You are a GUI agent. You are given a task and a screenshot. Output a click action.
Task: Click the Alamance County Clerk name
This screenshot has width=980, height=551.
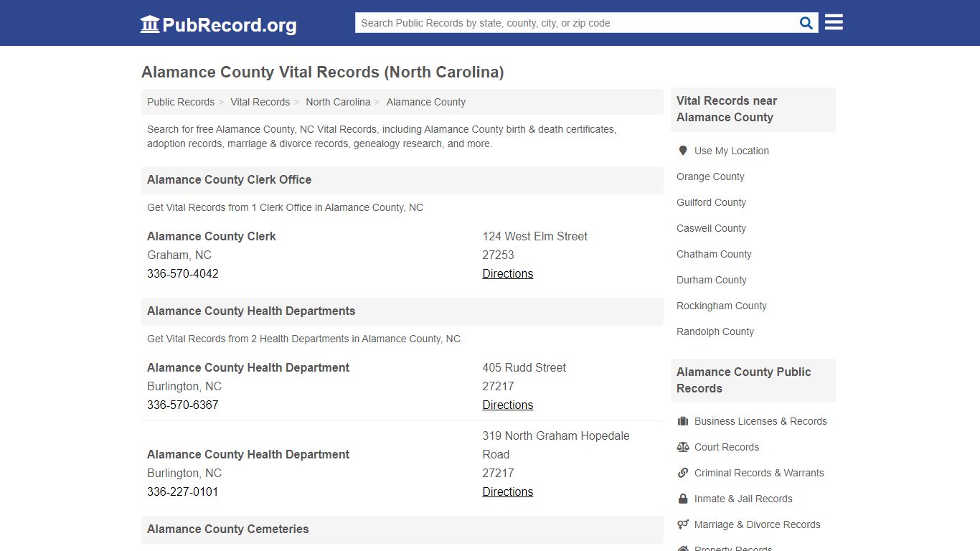212,236
